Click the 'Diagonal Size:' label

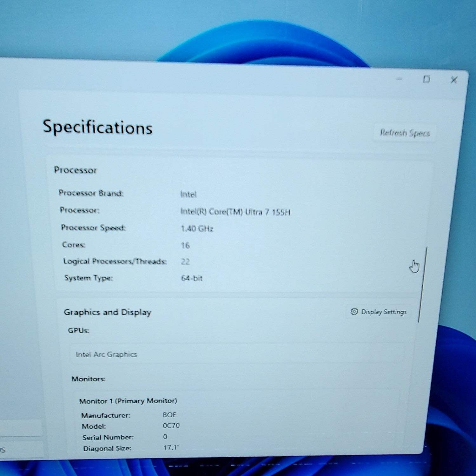107,448
